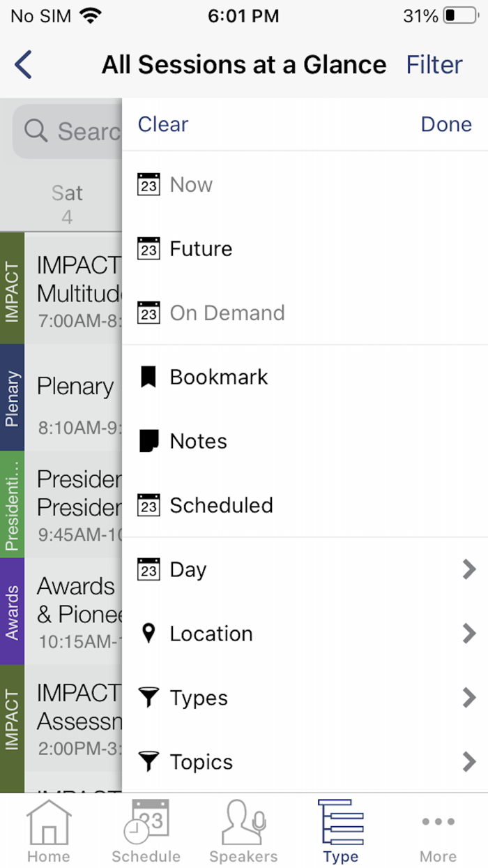Toggle the Future sessions filter
Viewport: 488px width, 868px height.
(201, 249)
